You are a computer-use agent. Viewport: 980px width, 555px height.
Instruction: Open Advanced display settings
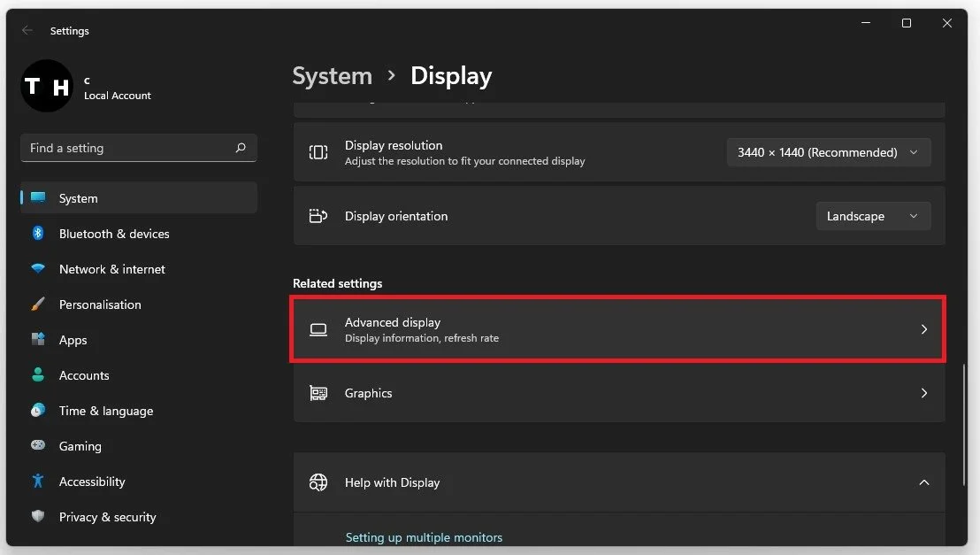(618, 329)
